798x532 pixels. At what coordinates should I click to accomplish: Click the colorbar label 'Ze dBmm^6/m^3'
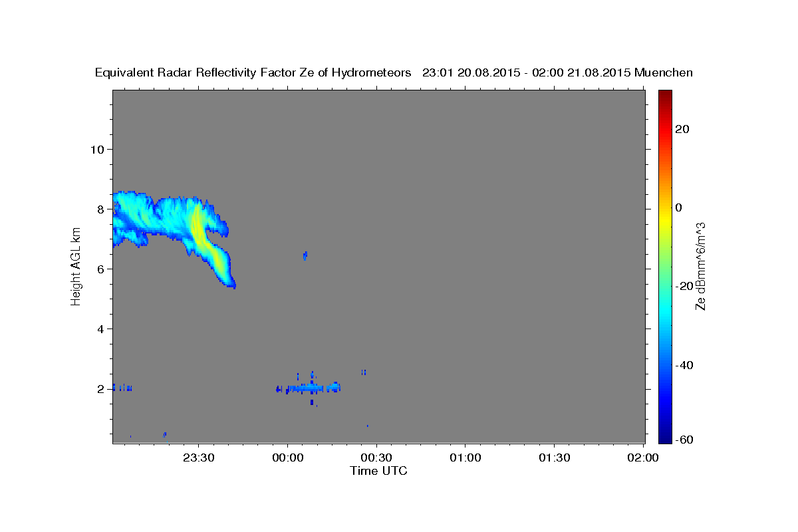point(700,266)
